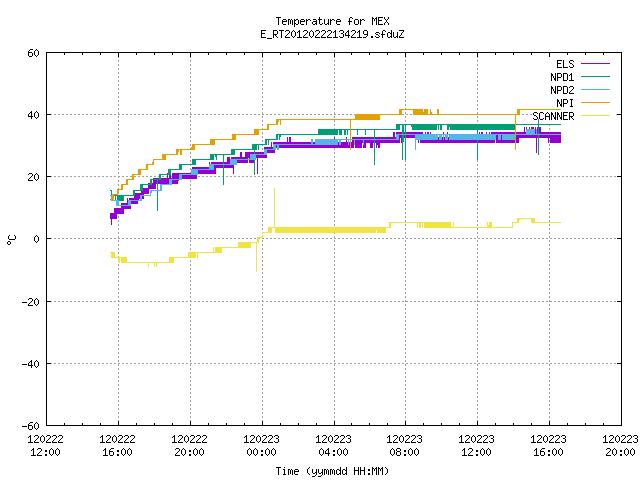Click the x-axis tick label 120222 12:00
Viewport: 640px width, 480px height.
45,446
